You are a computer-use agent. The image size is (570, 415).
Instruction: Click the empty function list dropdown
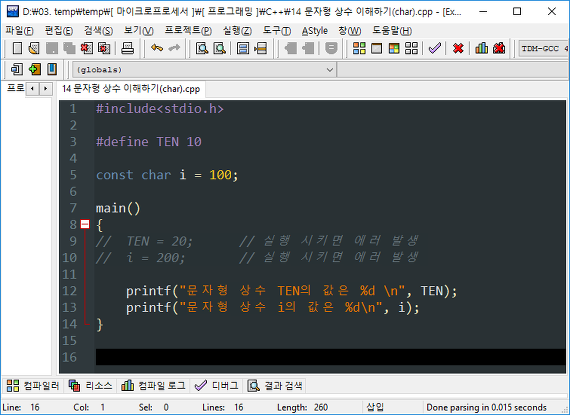pyautogui.click(x=453, y=69)
